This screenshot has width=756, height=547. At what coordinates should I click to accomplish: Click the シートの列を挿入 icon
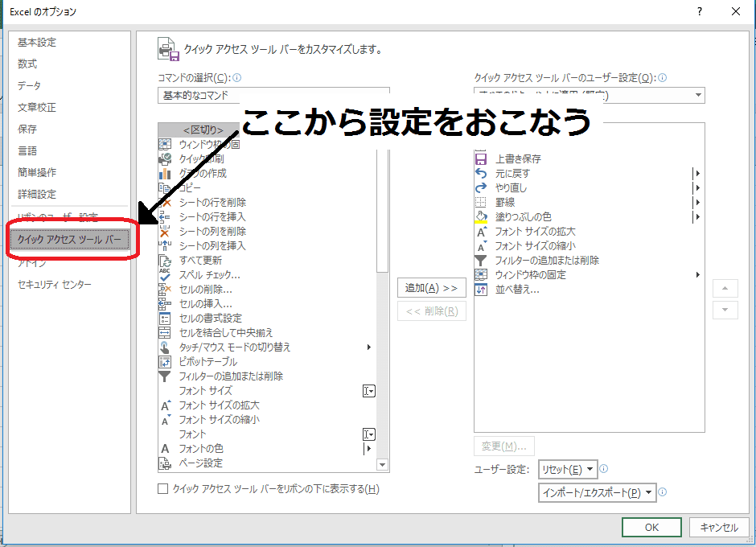(x=165, y=245)
